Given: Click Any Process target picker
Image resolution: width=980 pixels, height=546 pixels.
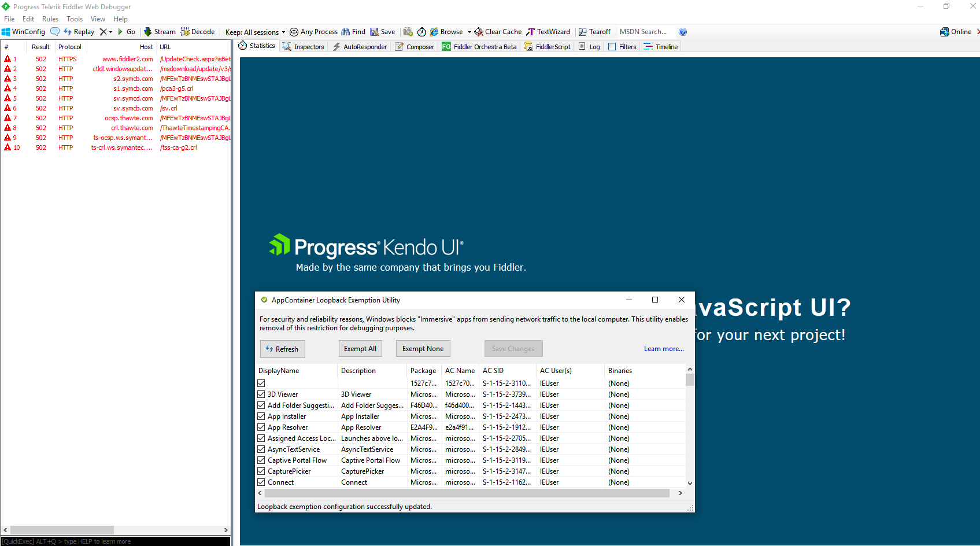Looking at the screenshot, I should (x=313, y=32).
